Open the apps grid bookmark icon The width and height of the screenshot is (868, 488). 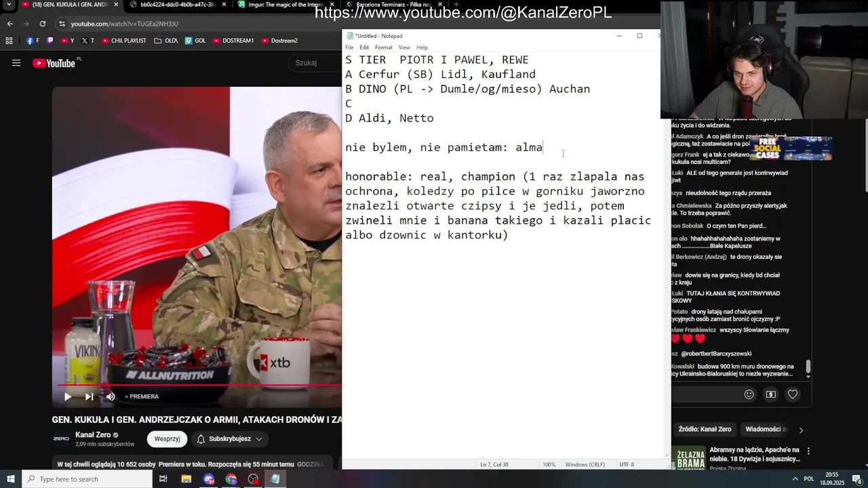(9, 41)
